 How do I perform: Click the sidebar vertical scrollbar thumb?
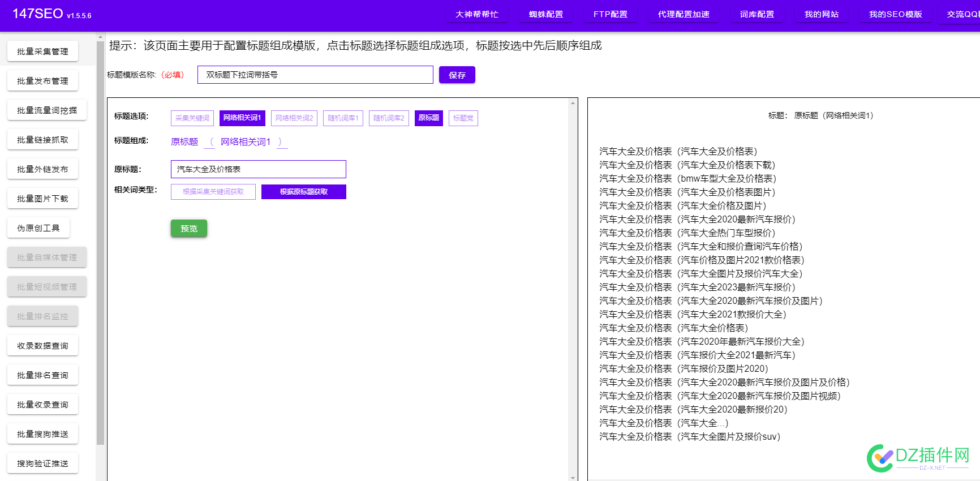(100, 243)
